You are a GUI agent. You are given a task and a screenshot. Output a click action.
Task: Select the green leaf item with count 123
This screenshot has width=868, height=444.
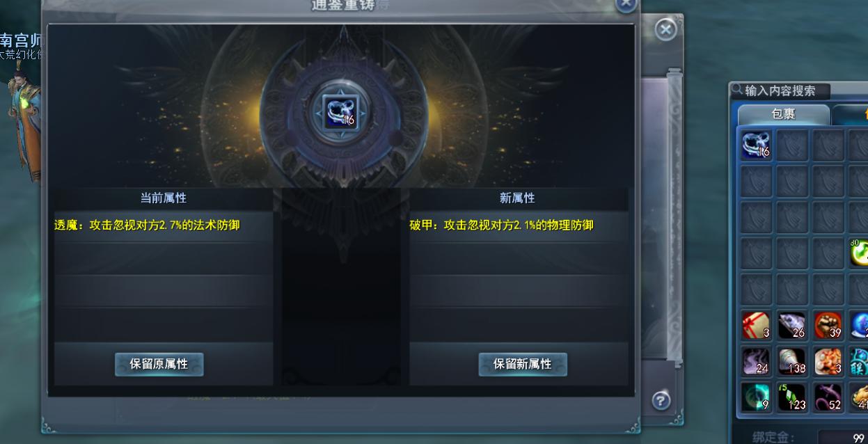pyautogui.click(x=792, y=397)
